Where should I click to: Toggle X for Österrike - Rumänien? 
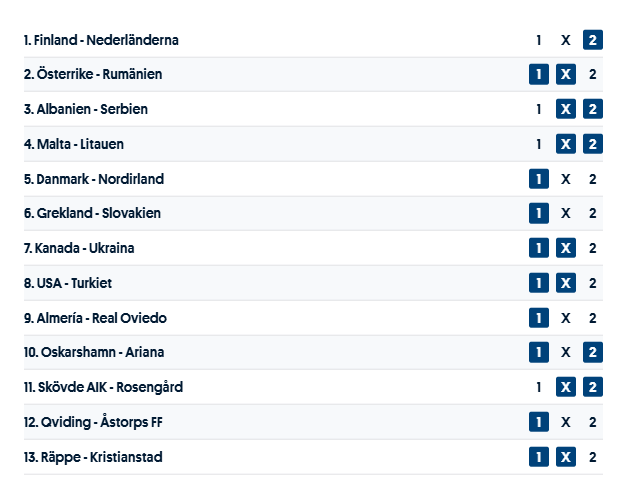click(566, 75)
